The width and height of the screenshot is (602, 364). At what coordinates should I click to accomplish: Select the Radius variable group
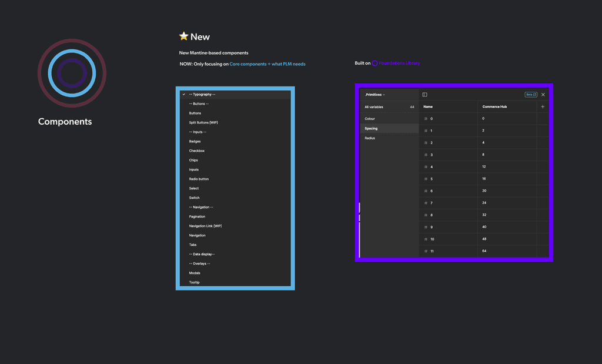pos(389,138)
